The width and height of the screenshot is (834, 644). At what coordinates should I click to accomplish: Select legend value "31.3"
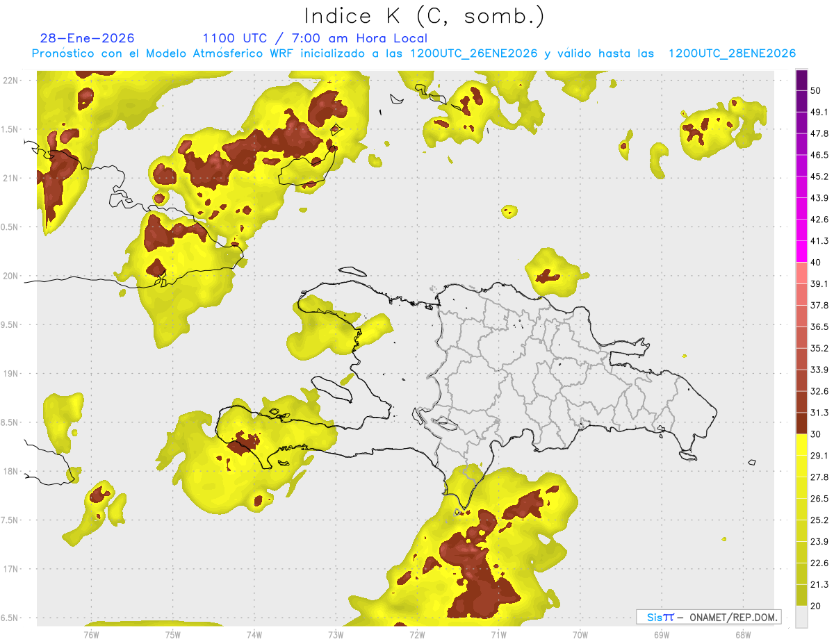[x=819, y=413]
